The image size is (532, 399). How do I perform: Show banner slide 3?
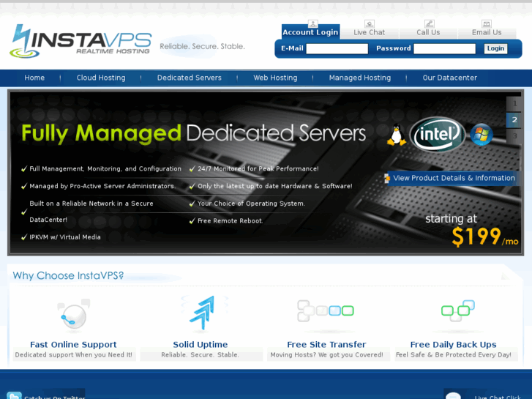514,136
